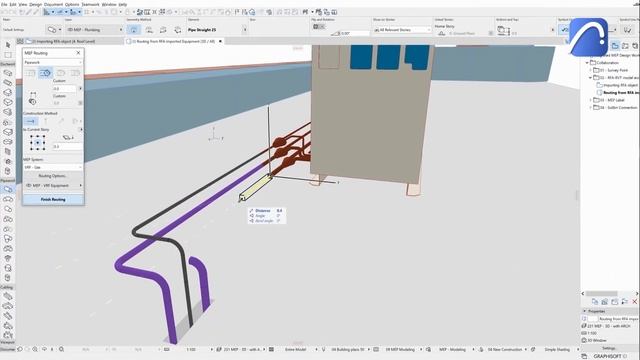Image resolution: width=640 pixels, height=360 pixels.
Task: Click the first Custom size input field
Action: click(x=64, y=88)
